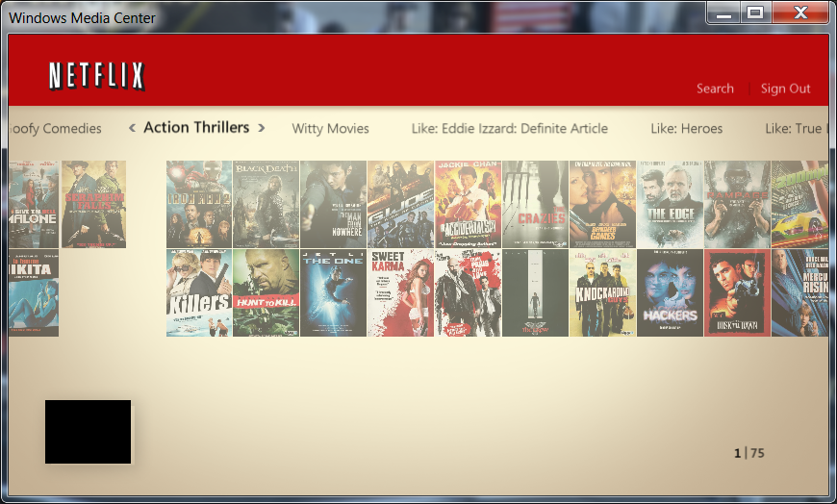The image size is (837, 504).
Task: Open the Iron Man 2 poster
Action: pos(199,204)
